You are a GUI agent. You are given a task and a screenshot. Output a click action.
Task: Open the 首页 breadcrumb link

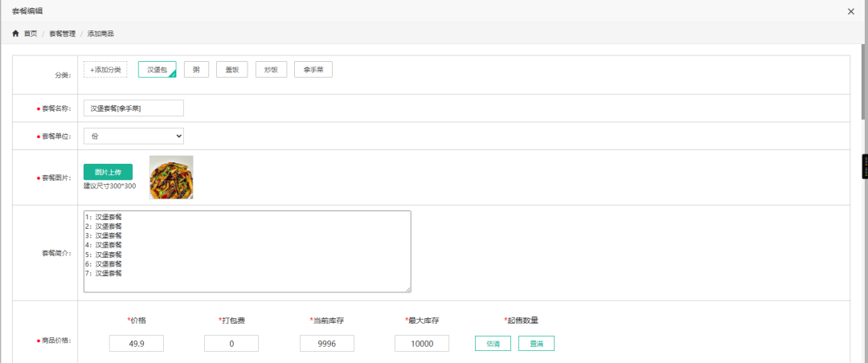click(x=31, y=34)
